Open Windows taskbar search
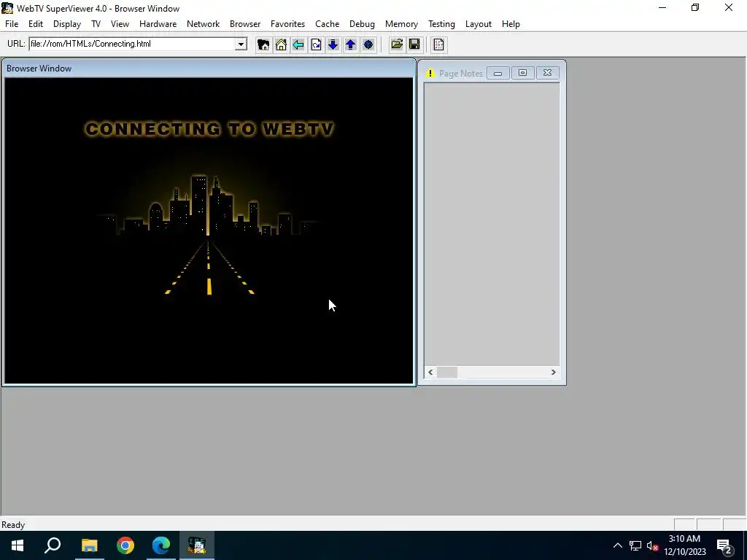The height and width of the screenshot is (560, 747). click(x=53, y=545)
